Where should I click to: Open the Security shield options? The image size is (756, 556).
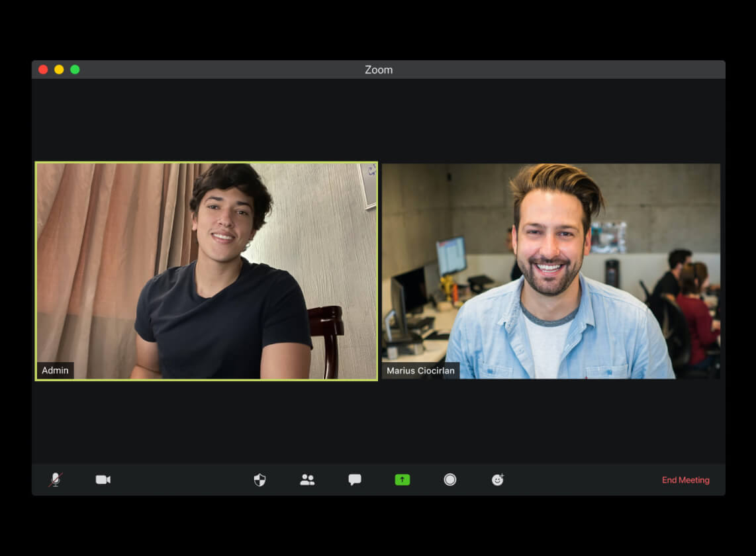click(x=260, y=480)
